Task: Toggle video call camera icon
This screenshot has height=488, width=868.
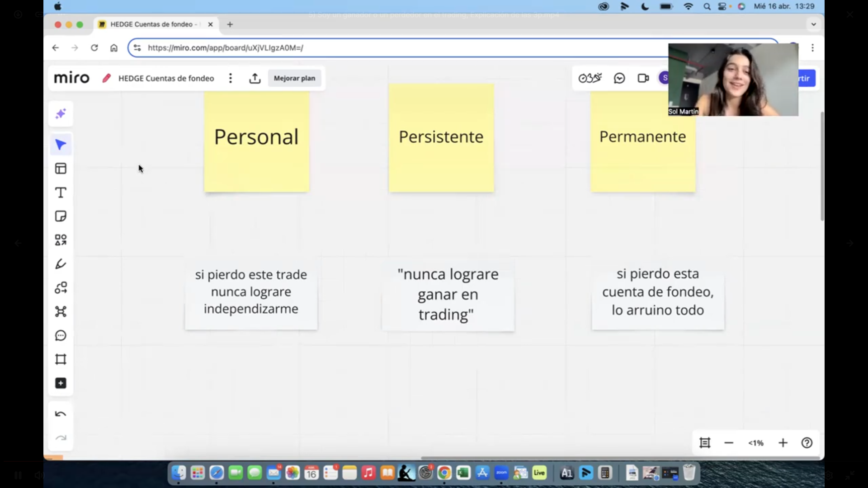Action: point(643,78)
